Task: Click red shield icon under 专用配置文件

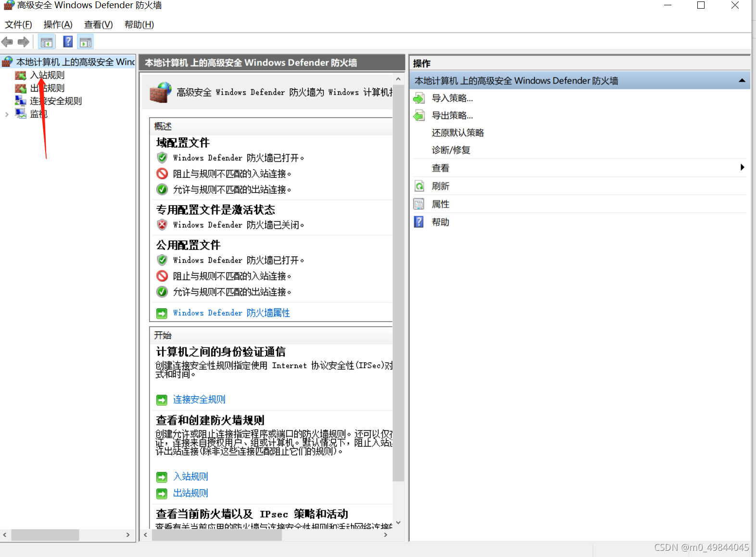Action: [x=162, y=224]
